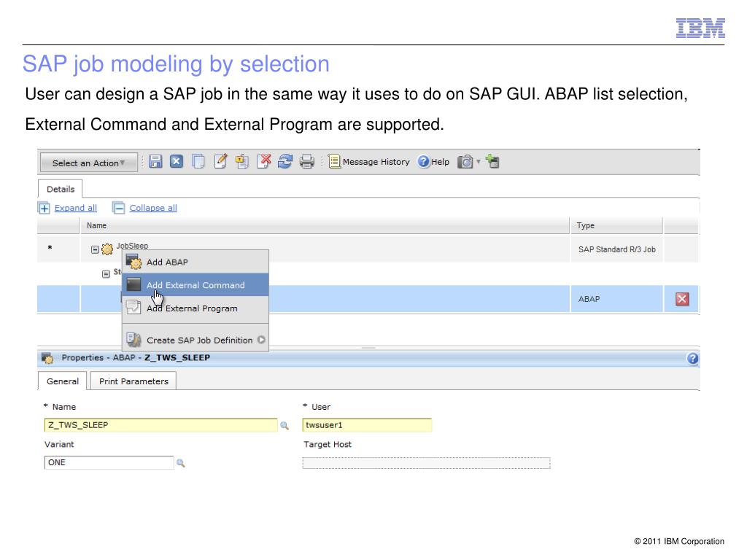The height and width of the screenshot is (560, 747).
Task: Open the camera icon dropdown arrow
Action: 479,162
